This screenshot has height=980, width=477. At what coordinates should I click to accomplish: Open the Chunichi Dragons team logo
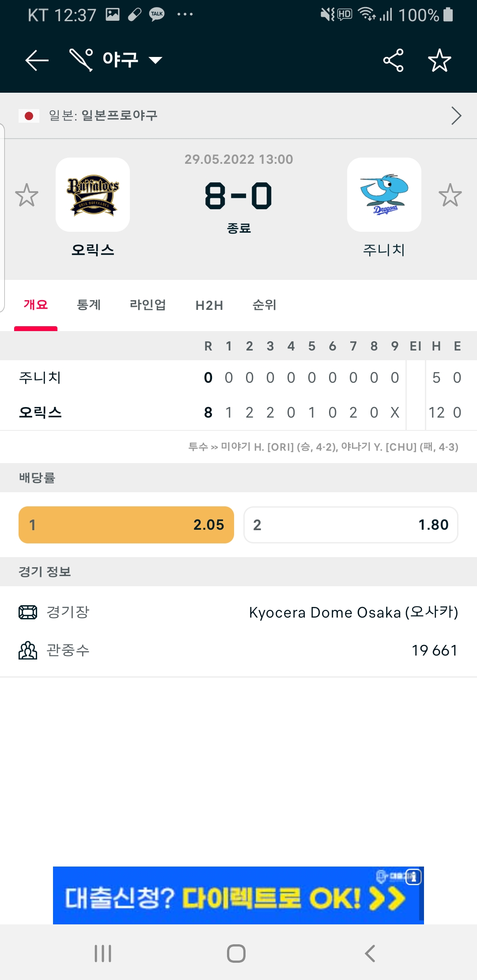coord(384,195)
